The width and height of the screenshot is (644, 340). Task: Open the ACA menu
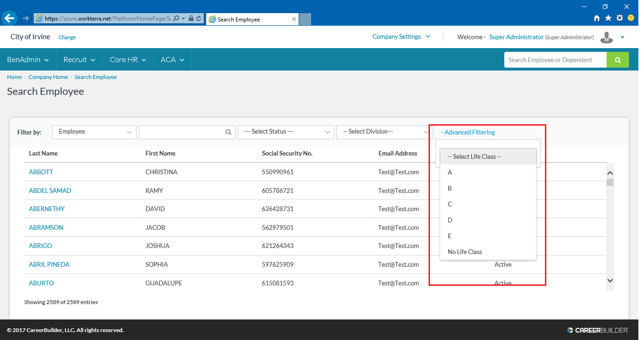[x=172, y=59]
